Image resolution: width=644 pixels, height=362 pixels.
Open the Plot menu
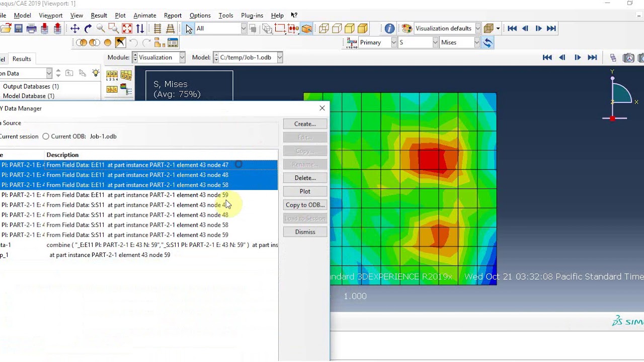[x=120, y=16]
